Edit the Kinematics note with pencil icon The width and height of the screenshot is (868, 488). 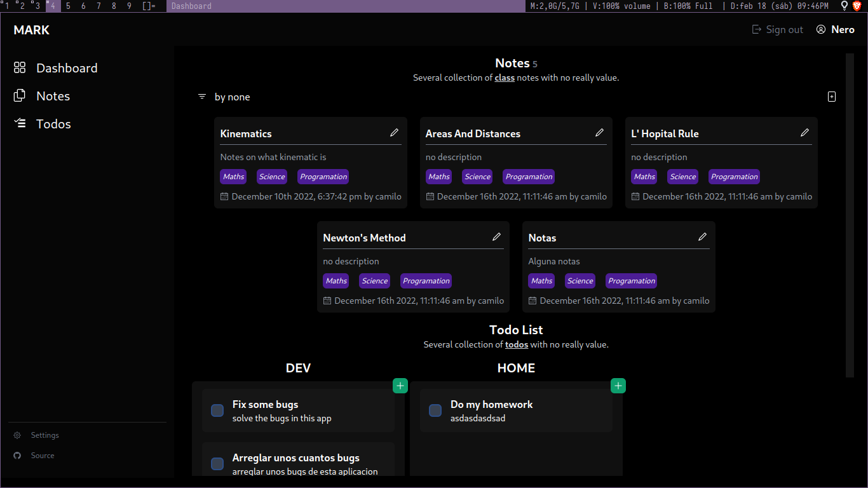click(x=395, y=132)
